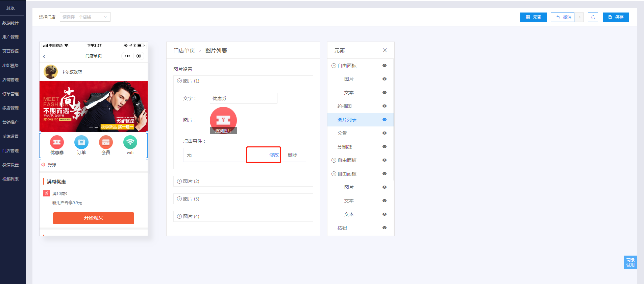Viewport: 644px width, 284px height.
Task: Click 更换图片 on the coupon image
Action: [x=223, y=131]
